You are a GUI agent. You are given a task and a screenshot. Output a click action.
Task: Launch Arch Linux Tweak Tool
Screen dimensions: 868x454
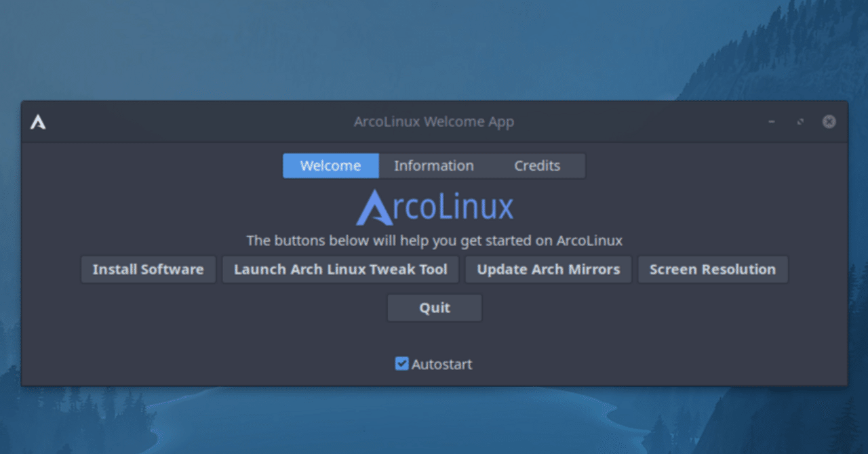[x=340, y=269]
